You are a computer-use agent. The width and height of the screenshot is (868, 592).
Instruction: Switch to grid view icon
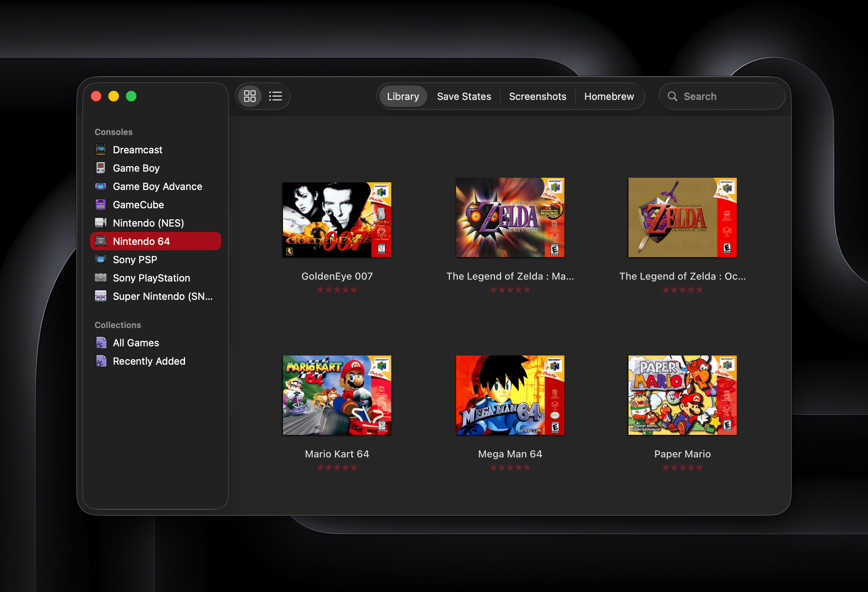pos(250,96)
